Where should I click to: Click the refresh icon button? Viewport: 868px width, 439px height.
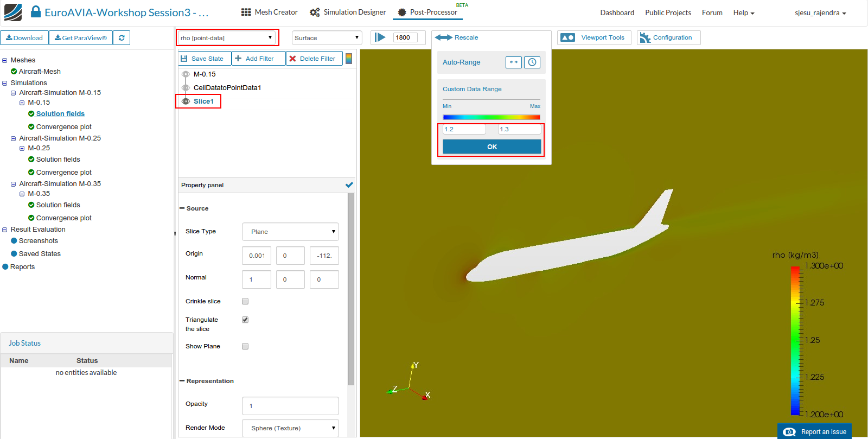(x=122, y=38)
